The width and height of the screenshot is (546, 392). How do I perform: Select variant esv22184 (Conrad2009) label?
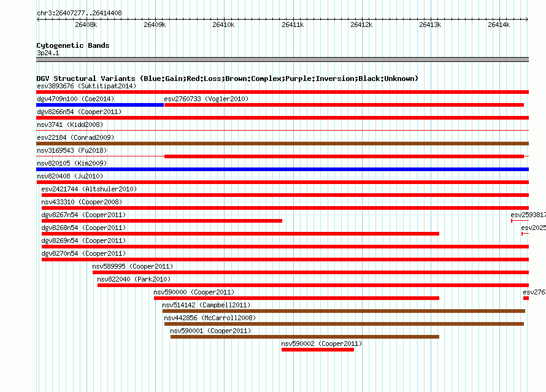click(x=75, y=137)
